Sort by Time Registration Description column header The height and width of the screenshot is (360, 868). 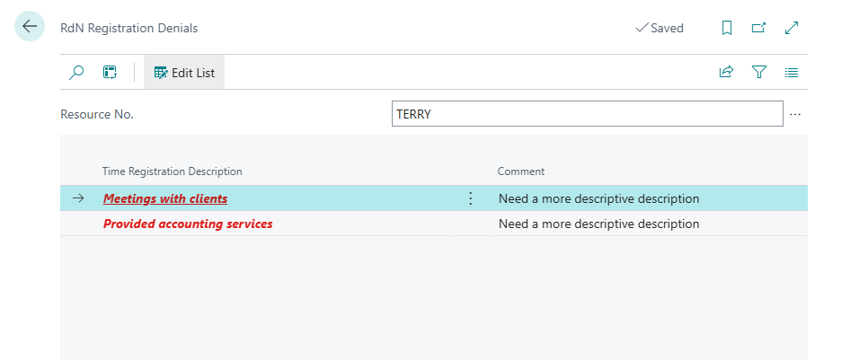[173, 171]
